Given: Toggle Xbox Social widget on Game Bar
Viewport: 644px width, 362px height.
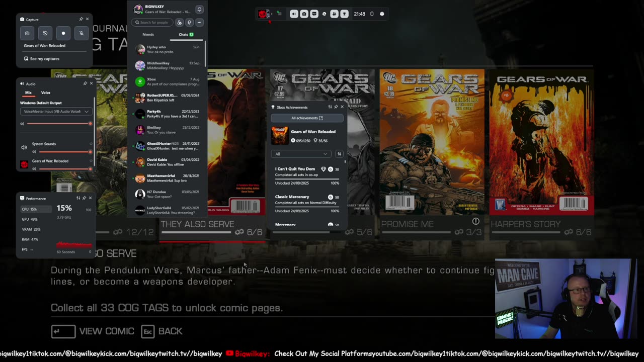Looking at the screenshot, I should (334, 14).
